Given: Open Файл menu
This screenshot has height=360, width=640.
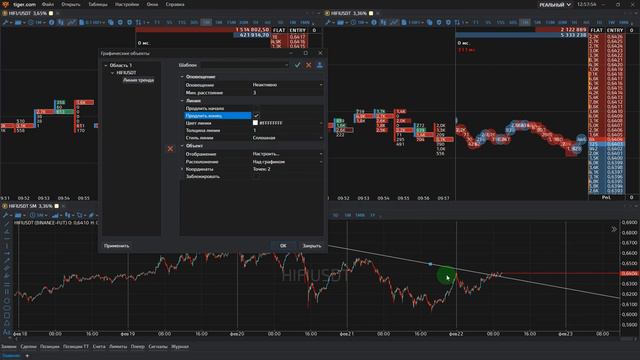Looking at the screenshot, I should tap(48, 4).
